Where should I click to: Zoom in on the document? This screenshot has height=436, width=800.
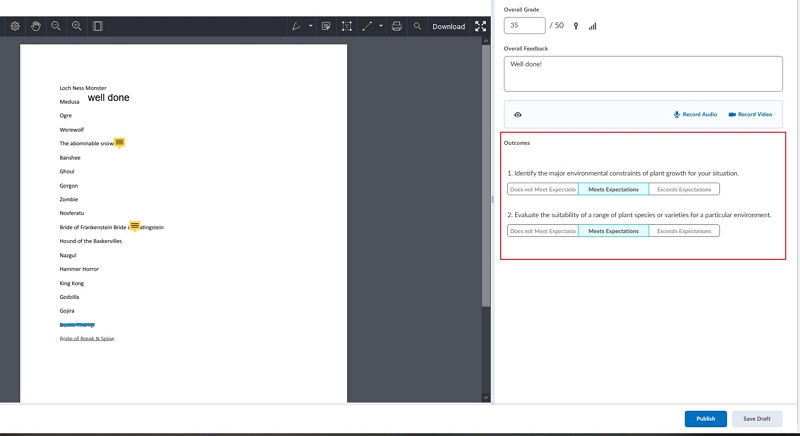pyautogui.click(x=77, y=26)
